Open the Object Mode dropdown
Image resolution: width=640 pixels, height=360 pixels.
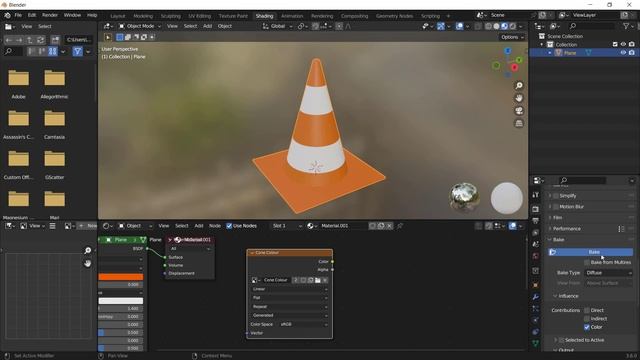(140, 26)
